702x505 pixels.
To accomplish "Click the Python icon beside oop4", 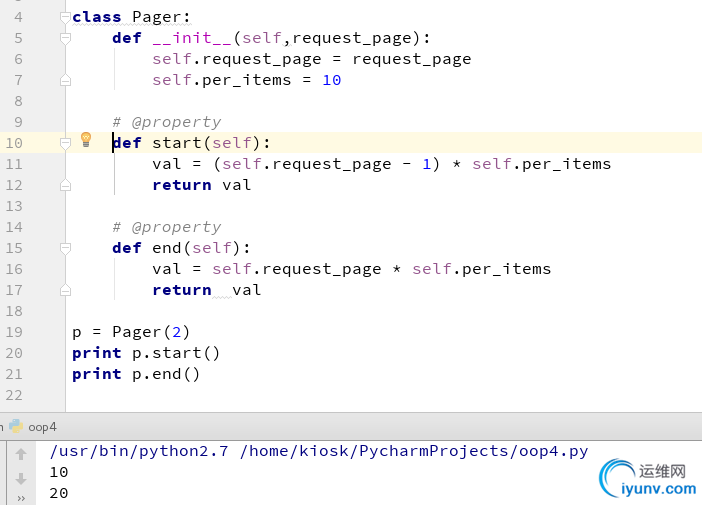I will [16, 426].
